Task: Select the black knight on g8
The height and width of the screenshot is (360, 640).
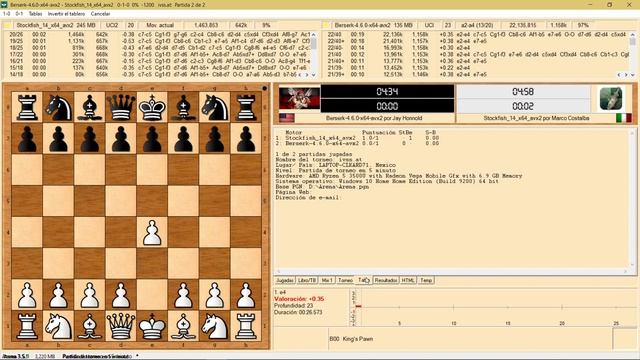Action: click(x=215, y=107)
